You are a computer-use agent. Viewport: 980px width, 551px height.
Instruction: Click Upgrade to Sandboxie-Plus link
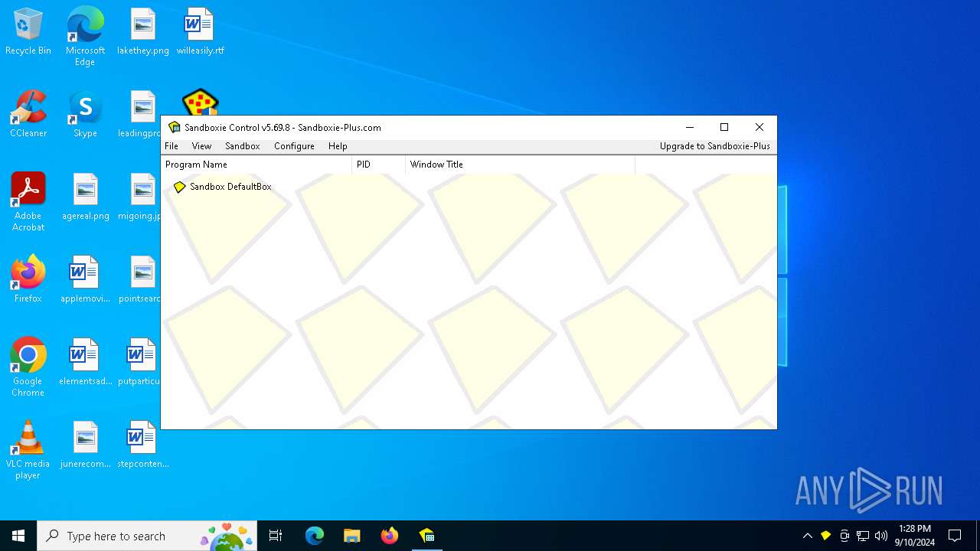click(x=715, y=146)
